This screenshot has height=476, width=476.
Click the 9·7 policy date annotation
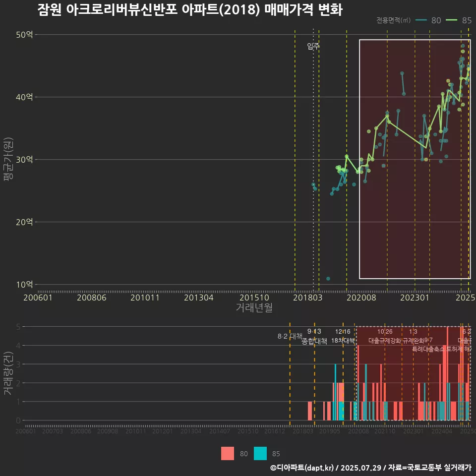tap(428, 340)
